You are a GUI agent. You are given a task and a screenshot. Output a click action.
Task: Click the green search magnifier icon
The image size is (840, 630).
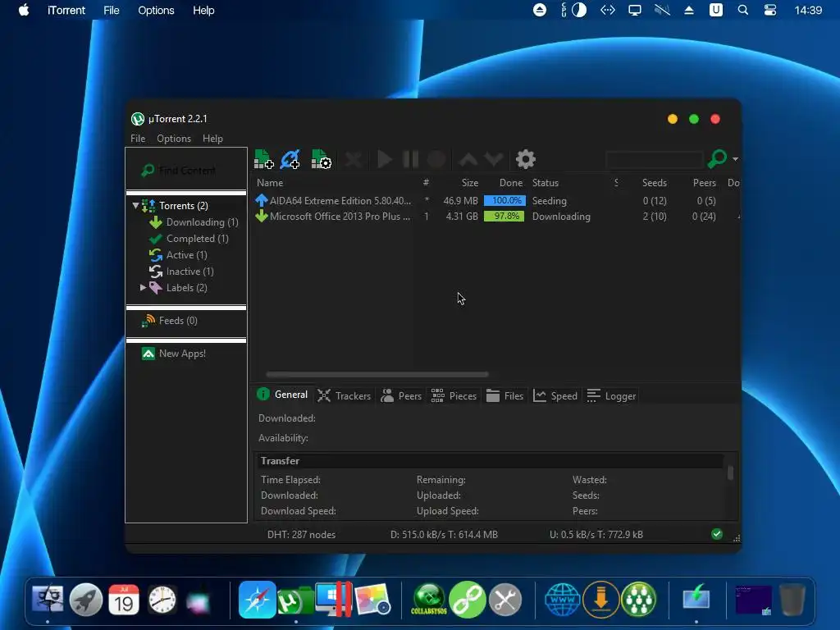click(x=717, y=158)
